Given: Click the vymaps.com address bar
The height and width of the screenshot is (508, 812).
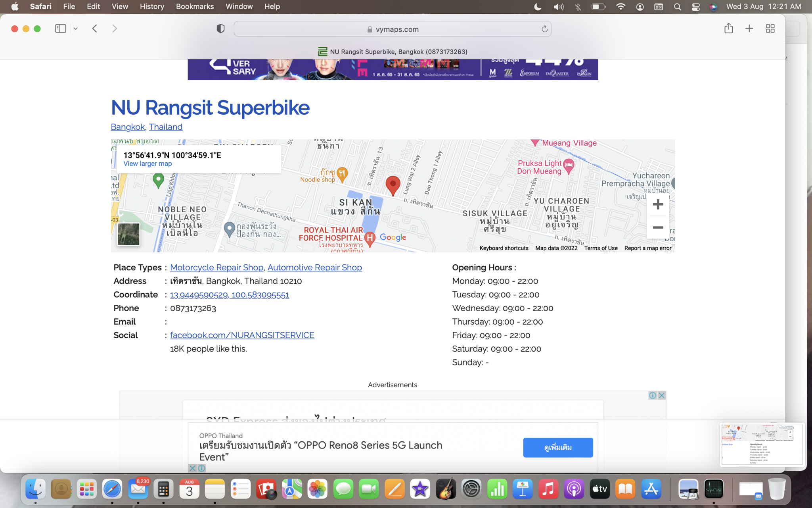Looking at the screenshot, I should coord(393,29).
